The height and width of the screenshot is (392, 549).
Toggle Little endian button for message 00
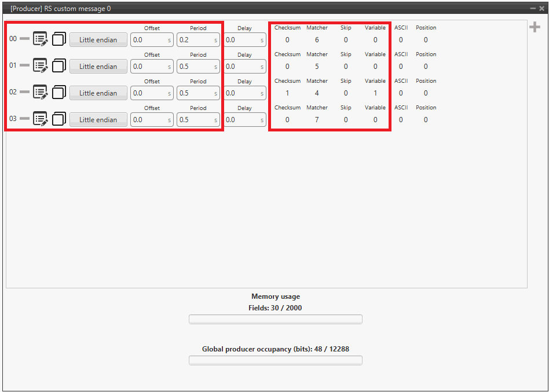click(98, 40)
